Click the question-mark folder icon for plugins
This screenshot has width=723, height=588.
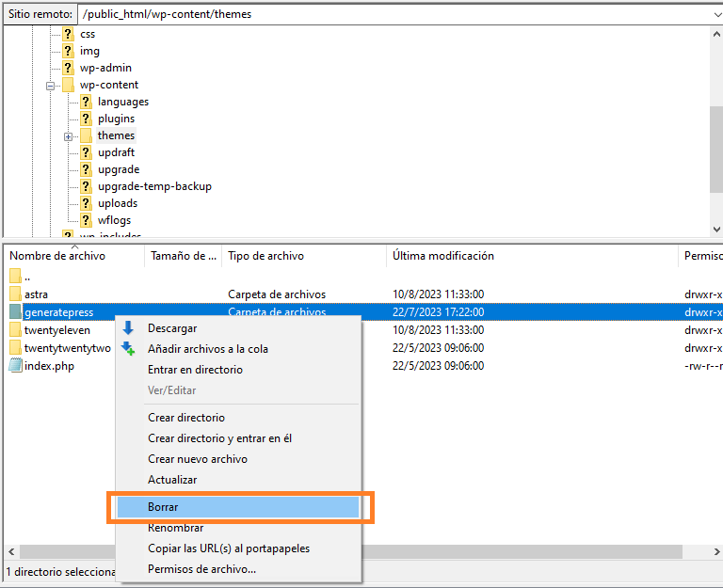coord(86,119)
